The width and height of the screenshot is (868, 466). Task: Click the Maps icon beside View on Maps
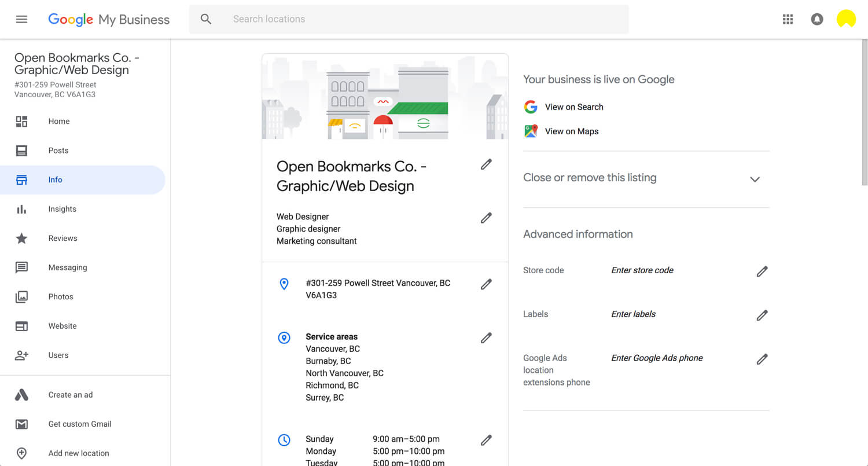pos(531,131)
